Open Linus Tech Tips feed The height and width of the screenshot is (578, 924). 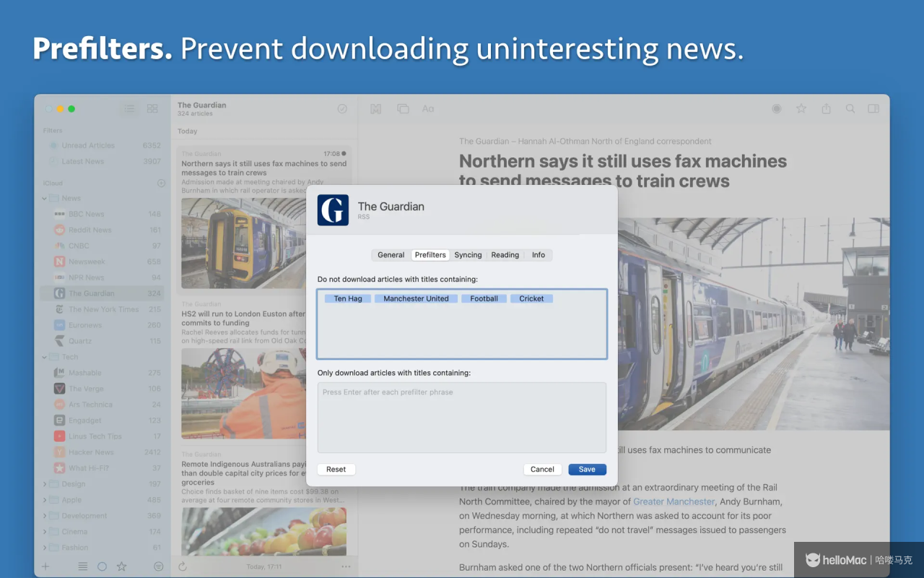[102, 436]
